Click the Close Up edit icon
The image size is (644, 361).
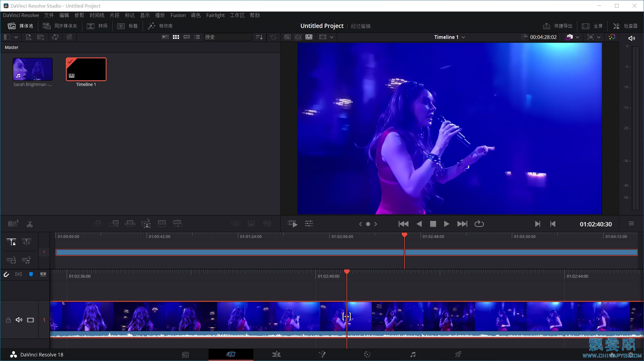(x=146, y=224)
